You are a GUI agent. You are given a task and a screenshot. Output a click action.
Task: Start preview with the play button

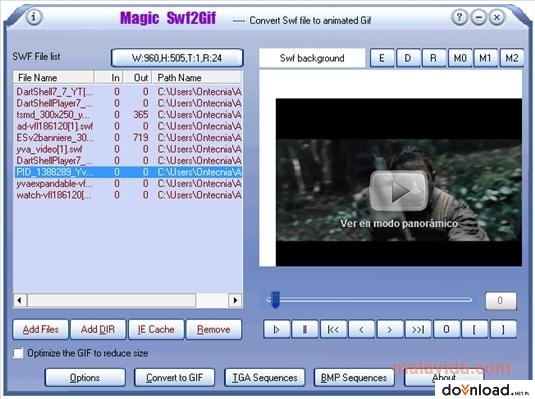click(x=277, y=329)
